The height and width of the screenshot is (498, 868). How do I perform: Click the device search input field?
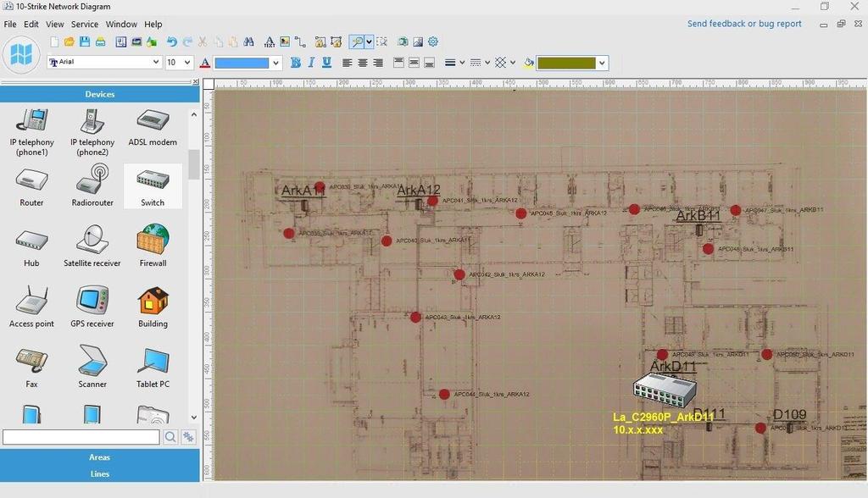tap(81, 437)
